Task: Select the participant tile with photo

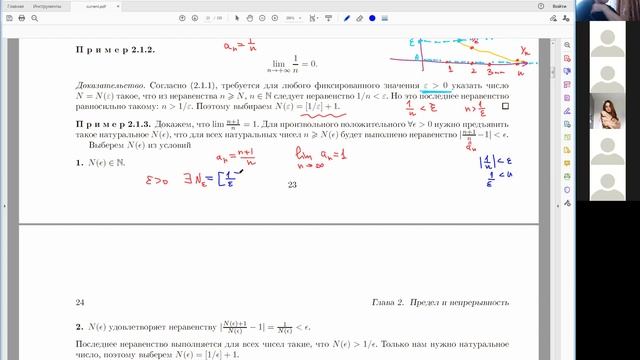Action: pyautogui.click(x=607, y=111)
